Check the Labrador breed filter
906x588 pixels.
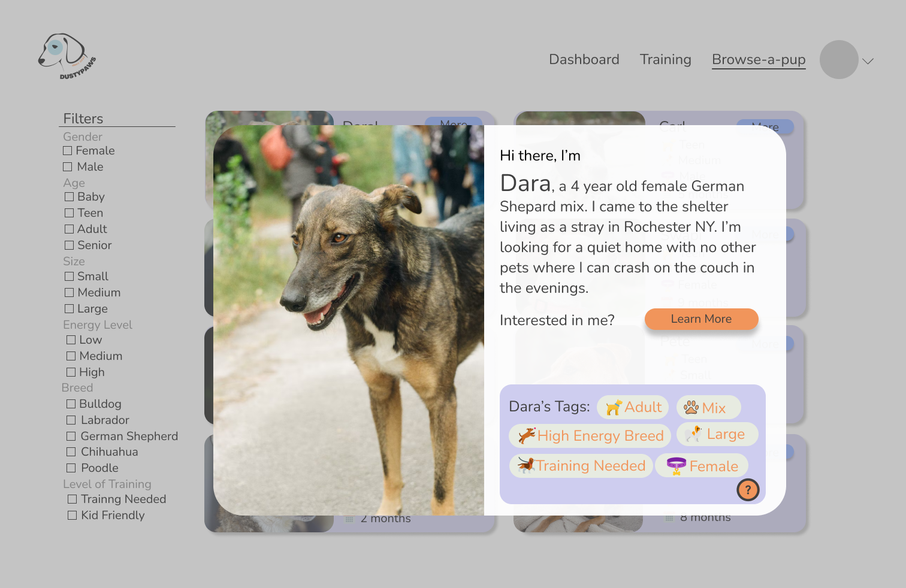coord(71,420)
